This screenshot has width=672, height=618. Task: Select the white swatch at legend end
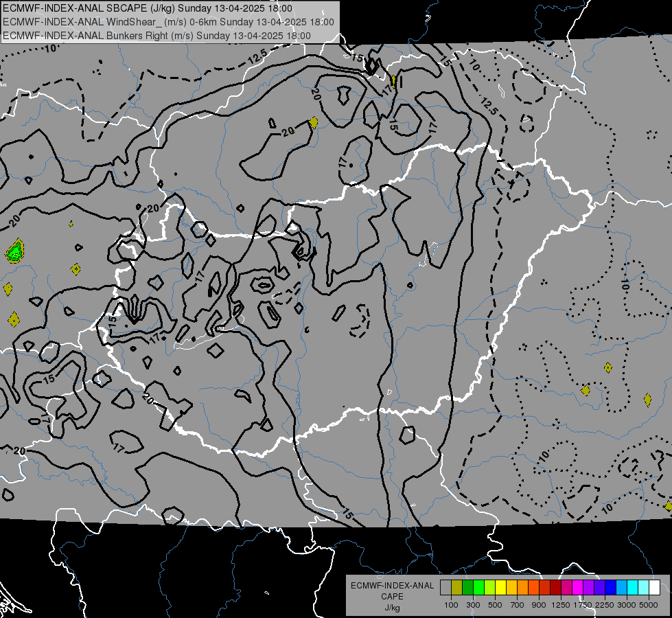click(654, 588)
